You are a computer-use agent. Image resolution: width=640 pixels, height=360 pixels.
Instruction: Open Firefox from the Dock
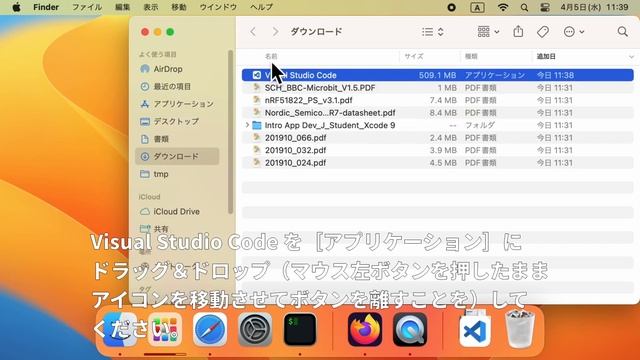(x=365, y=329)
